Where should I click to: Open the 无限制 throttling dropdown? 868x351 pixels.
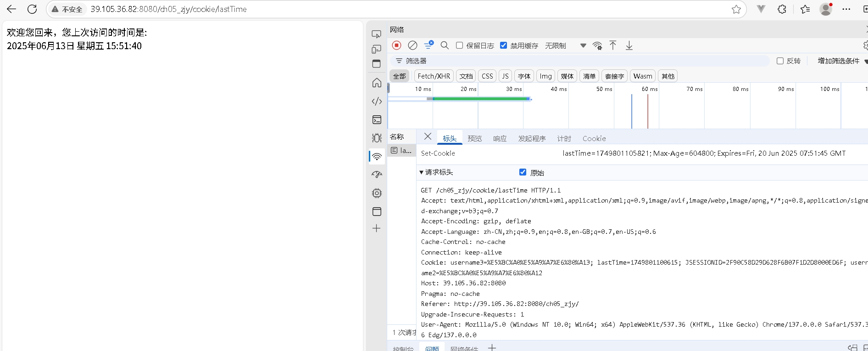point(565,45)
